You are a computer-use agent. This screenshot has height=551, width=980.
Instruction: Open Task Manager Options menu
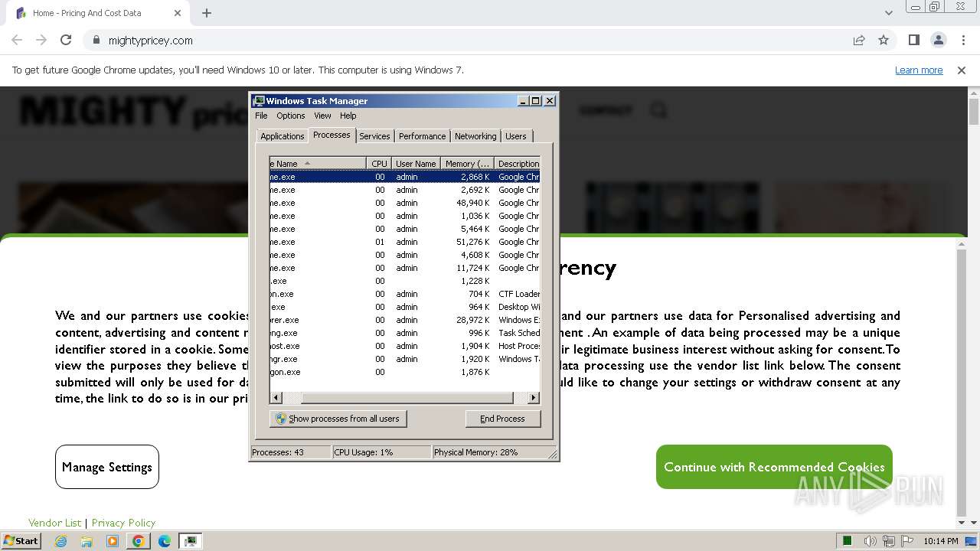click(x=291, y=116)
